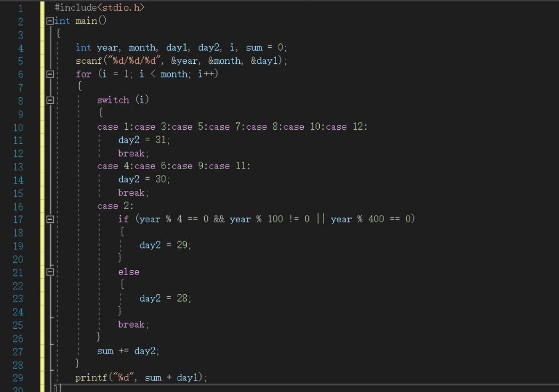
Task: Place cursor in #include<stdio.h> line
Action: click(99, 7)
